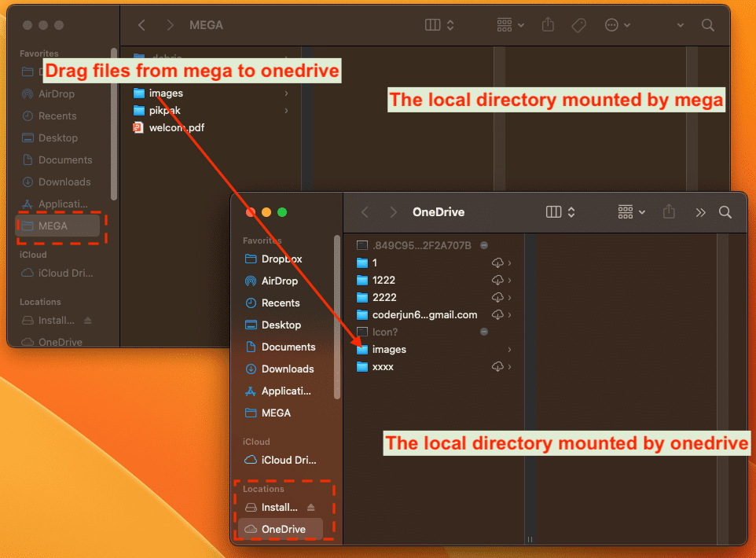Download the xxxx folder via its cloud icon
Viewport: 756px width, 558px height.
point(497,367)
